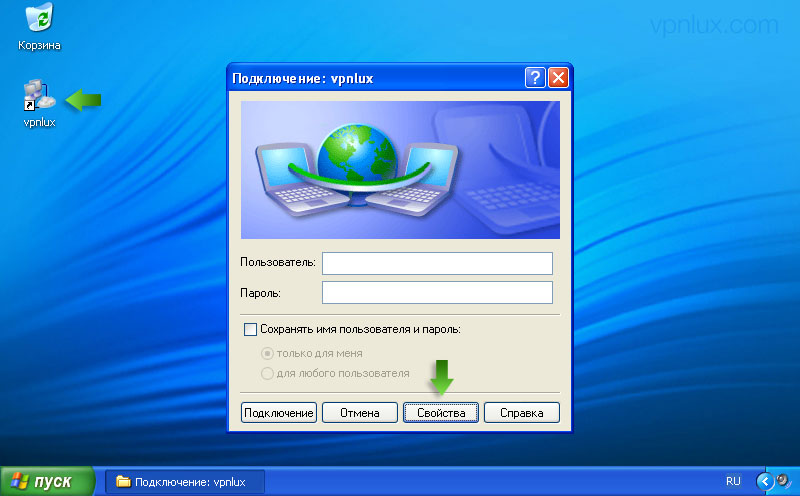The width and height of the screenshot is (800, 496).
Task: Focus the Пользователь input field
Action: pyautogui.click(x=437, y=263)
